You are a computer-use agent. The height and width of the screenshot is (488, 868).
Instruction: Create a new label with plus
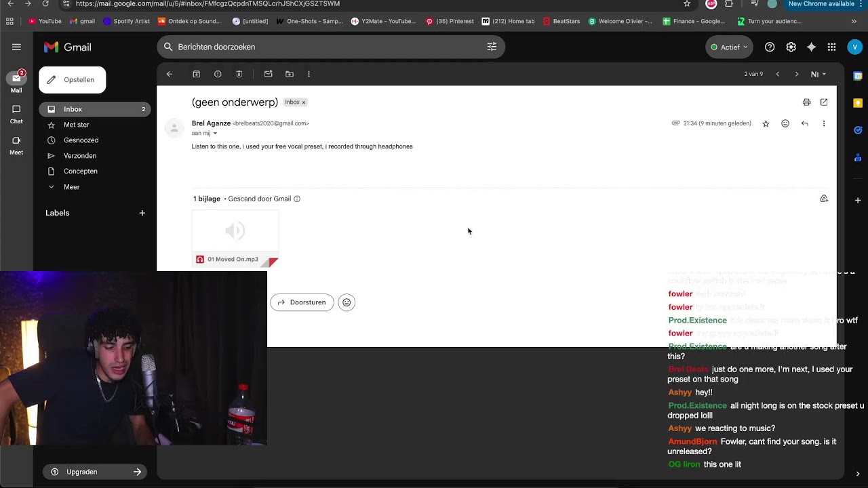[x=142, y=213]
